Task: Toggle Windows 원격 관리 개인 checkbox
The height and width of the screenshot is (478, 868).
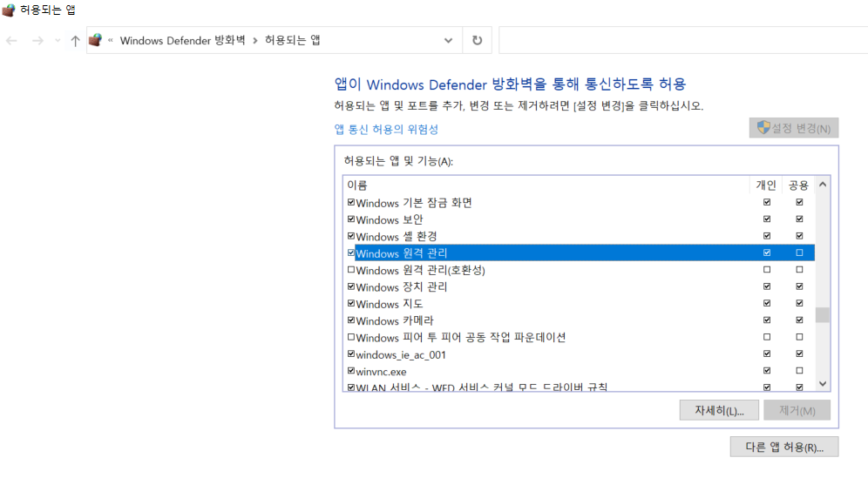Action: (x=767, y=252)
